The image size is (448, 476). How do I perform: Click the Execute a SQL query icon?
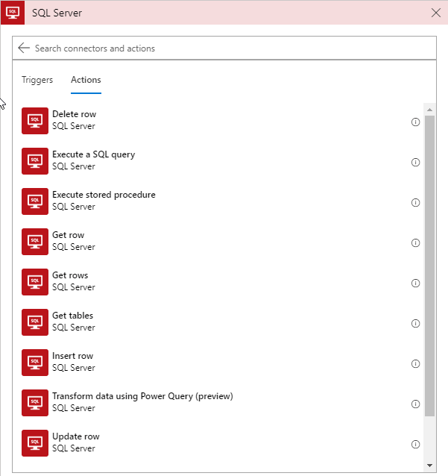35,161
